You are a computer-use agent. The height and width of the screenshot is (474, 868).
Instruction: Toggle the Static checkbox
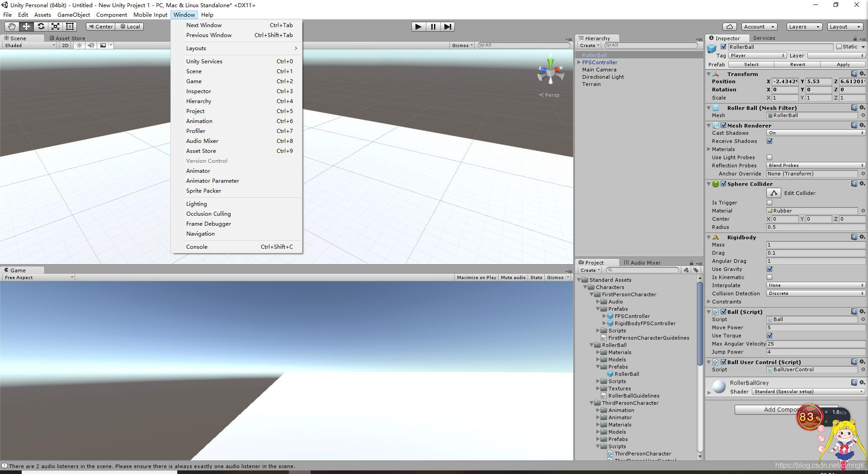click(x=839, y=47)
